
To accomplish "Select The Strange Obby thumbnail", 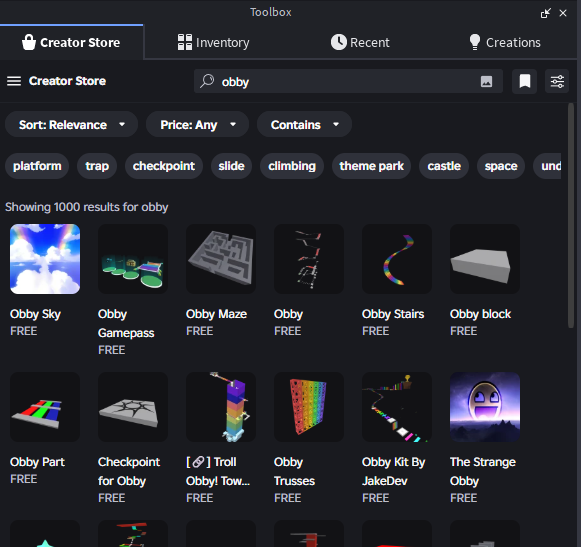I will point(485,407).
